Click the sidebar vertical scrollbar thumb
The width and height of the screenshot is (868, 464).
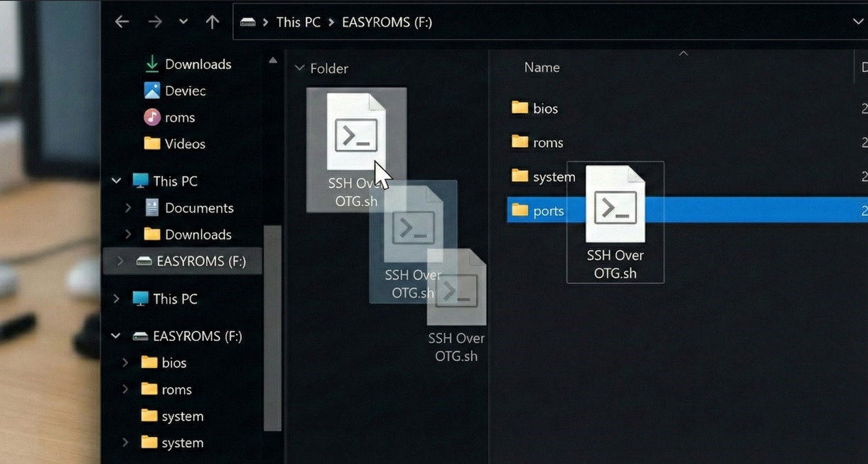pos(273,328)
